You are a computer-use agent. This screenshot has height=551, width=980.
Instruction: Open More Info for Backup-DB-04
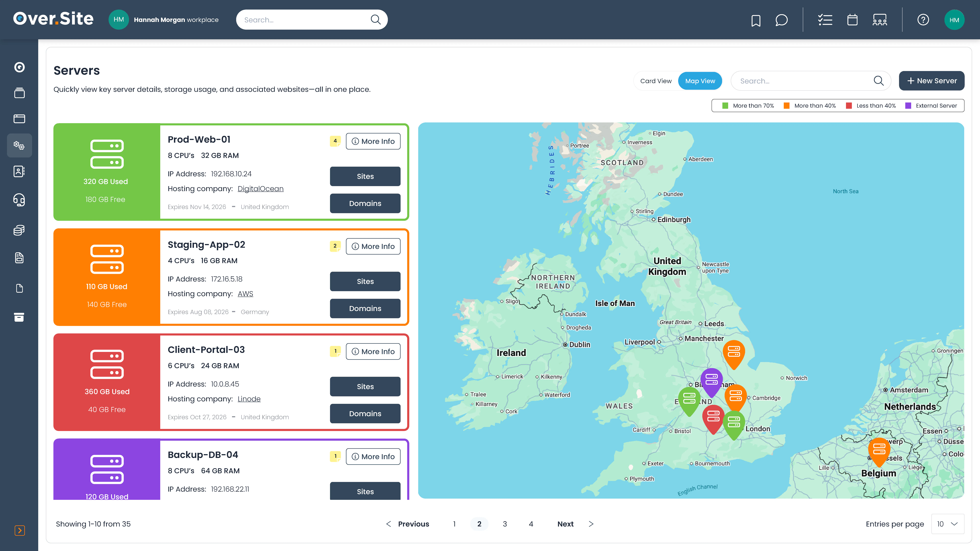tap(373, 457)
